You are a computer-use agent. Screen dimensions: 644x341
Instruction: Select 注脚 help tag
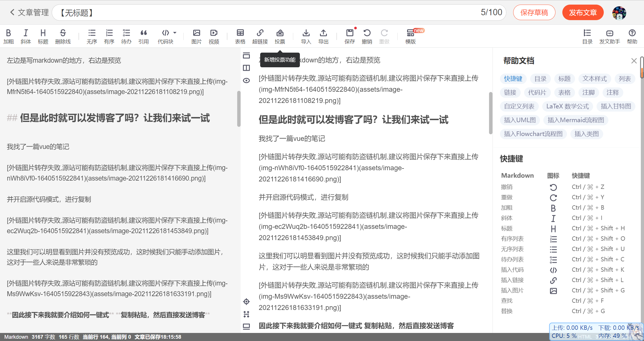(589, 93)
